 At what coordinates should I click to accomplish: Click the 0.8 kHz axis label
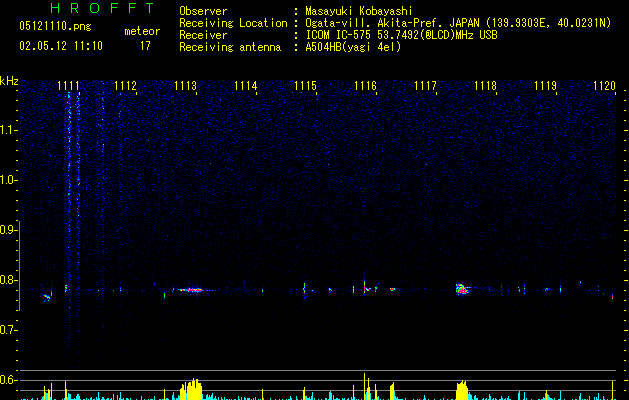(9, 280)
